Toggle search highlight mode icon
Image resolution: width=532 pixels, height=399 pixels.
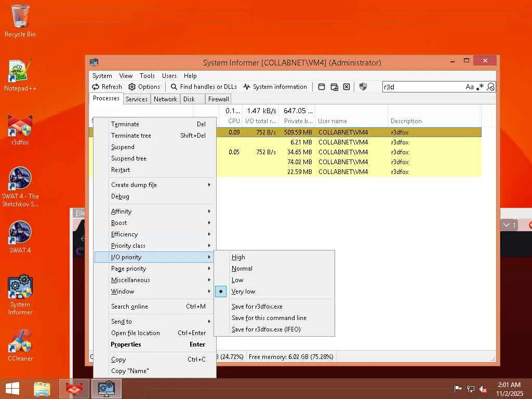coord(490,87)
